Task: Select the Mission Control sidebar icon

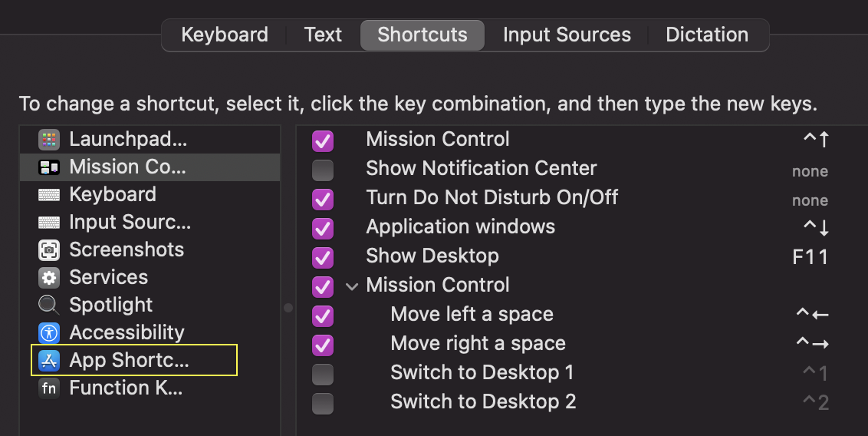Action: tap(49, 167)
